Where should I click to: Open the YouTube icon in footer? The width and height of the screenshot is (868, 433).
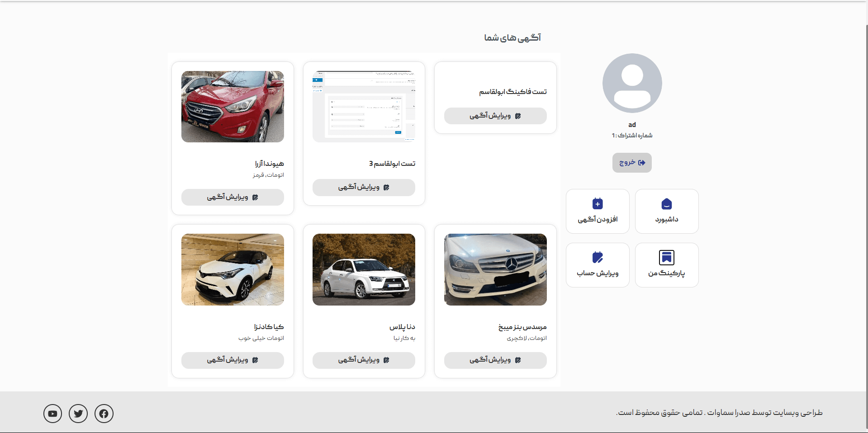pyautogui.click(x=52, y=414)
